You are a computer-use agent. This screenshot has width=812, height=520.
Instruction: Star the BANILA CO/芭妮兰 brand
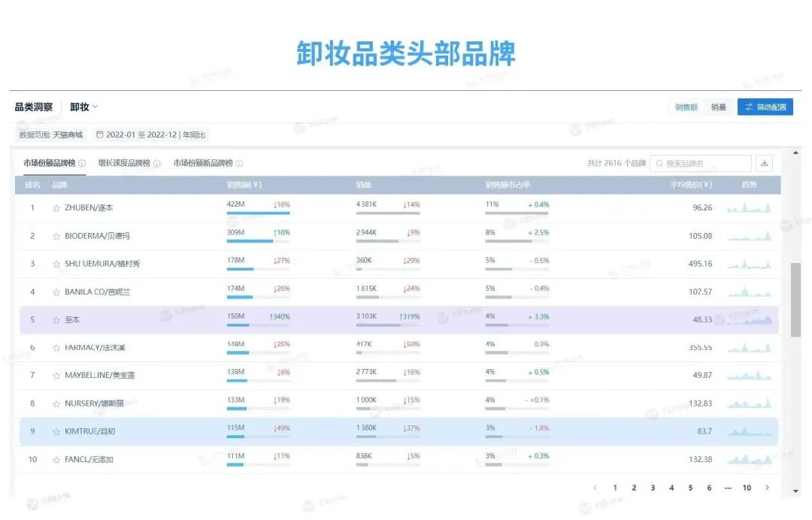[56, 292]
